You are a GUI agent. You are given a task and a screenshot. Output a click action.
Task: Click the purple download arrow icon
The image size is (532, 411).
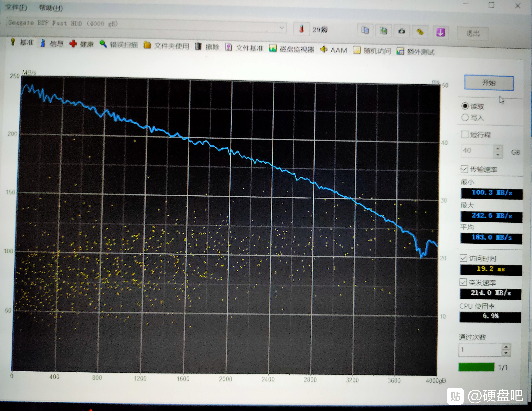(440, 32)
